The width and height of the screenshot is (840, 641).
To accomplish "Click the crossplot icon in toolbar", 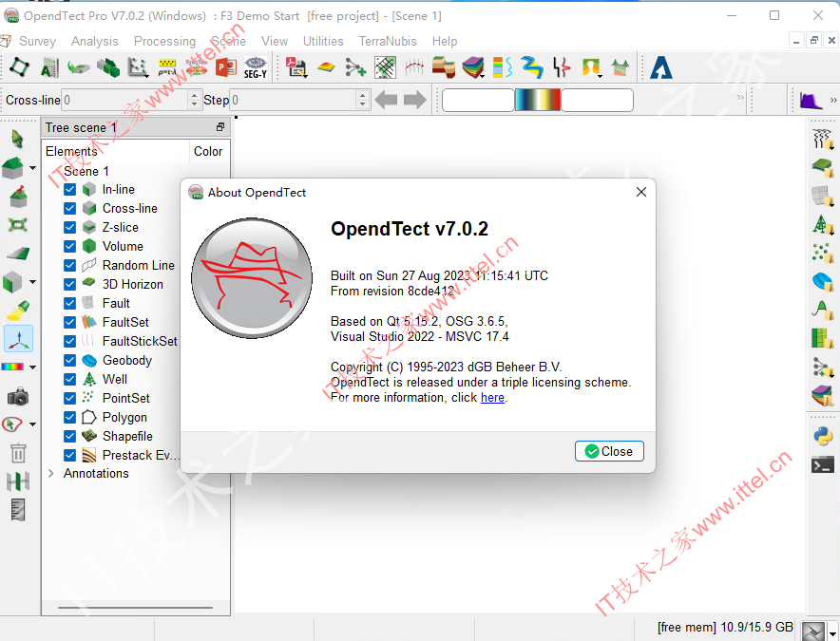I will [138, 67].
